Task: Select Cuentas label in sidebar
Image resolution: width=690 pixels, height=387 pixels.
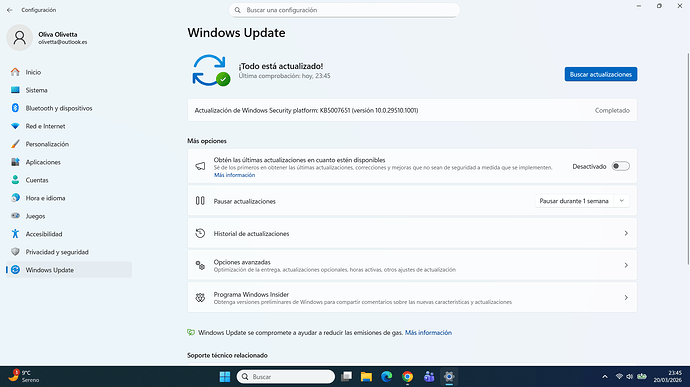Action: 37,180
